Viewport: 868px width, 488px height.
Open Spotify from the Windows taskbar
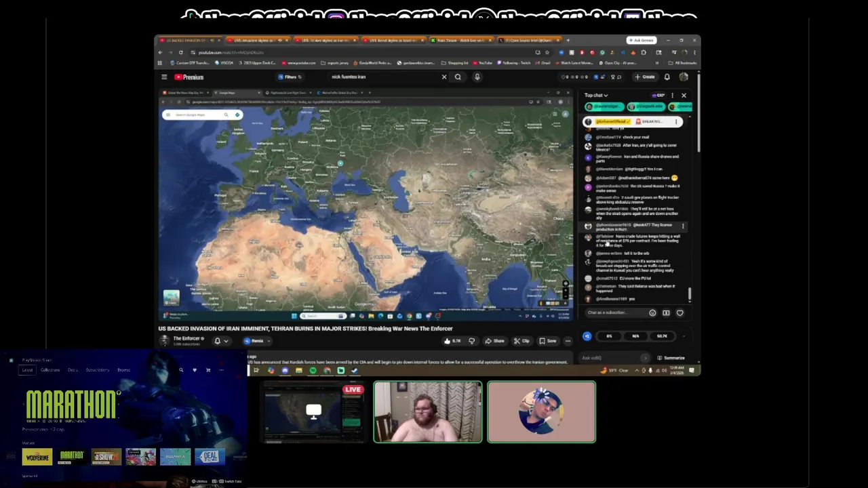[x=313, y=371]
